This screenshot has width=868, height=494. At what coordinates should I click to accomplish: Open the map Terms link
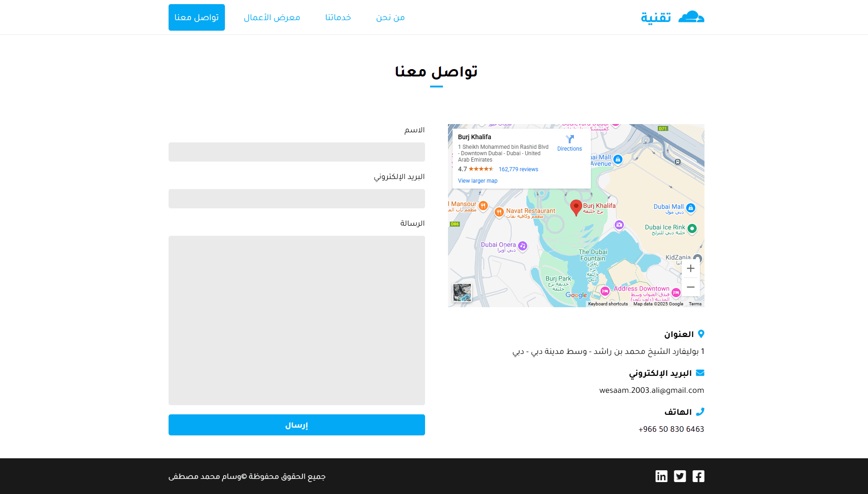click(695, 304)
